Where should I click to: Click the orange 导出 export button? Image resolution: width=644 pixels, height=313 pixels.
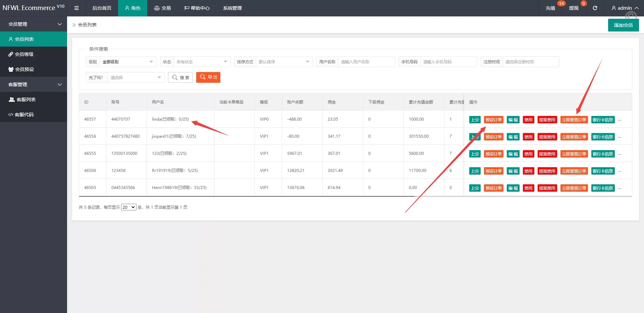tap(208, 77)
